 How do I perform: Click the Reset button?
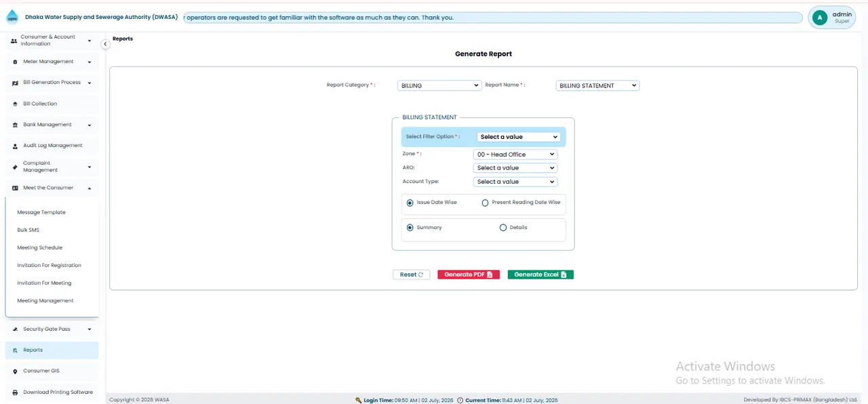[411, 275]
